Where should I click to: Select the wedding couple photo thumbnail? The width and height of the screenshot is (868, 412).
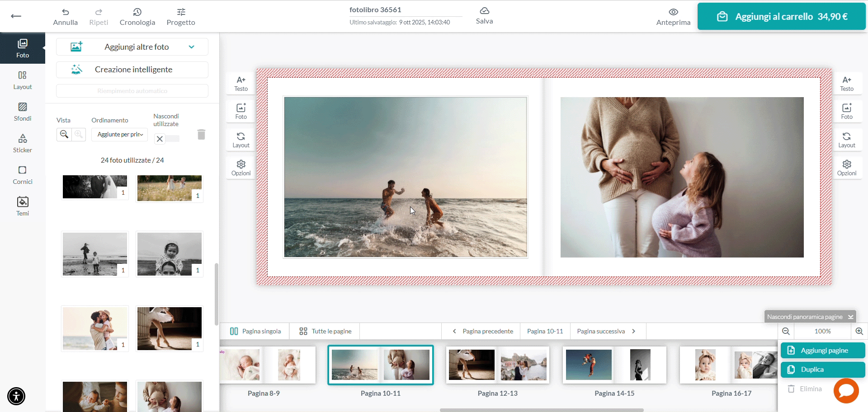click(95, 187)
